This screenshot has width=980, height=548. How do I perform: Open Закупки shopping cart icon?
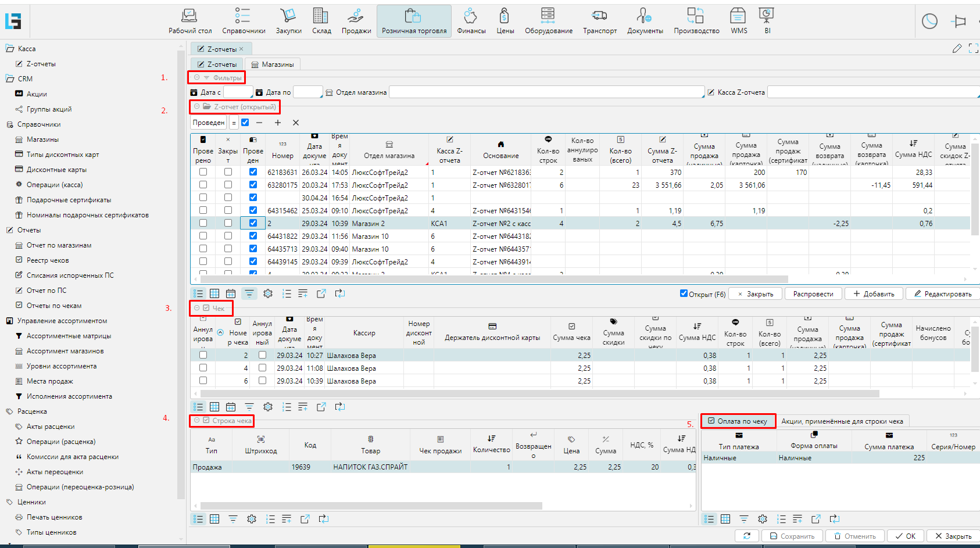click(x=288, y=16)
